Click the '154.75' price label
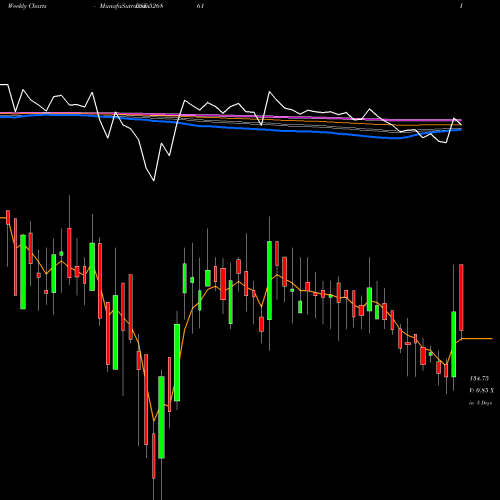This screenshot has height=500, width=500. [x=479, y=378]
